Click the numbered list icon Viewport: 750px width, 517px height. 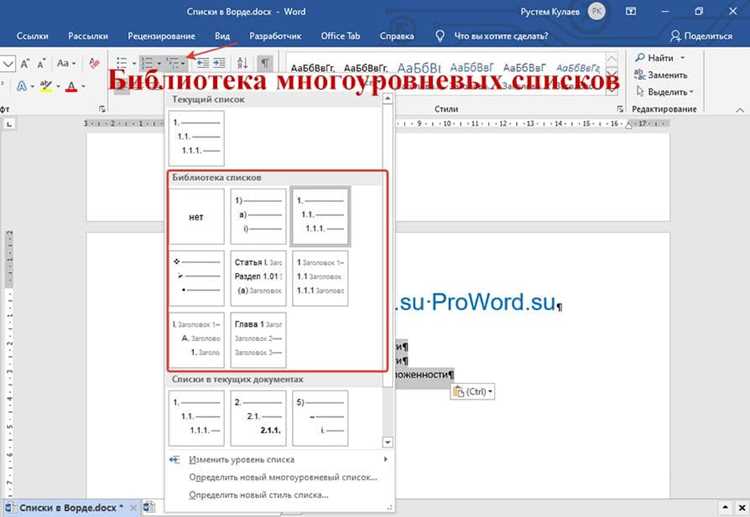[x=147, y=63]
